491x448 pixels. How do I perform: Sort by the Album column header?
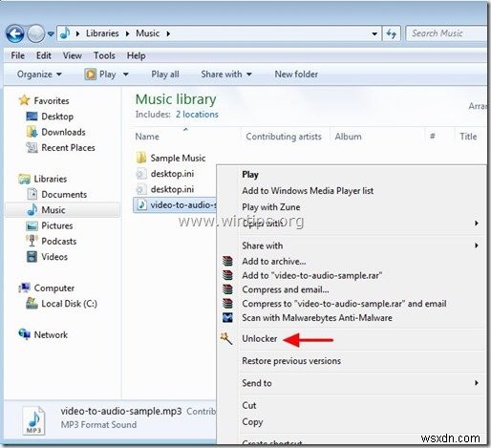click(x=348, y=137)
